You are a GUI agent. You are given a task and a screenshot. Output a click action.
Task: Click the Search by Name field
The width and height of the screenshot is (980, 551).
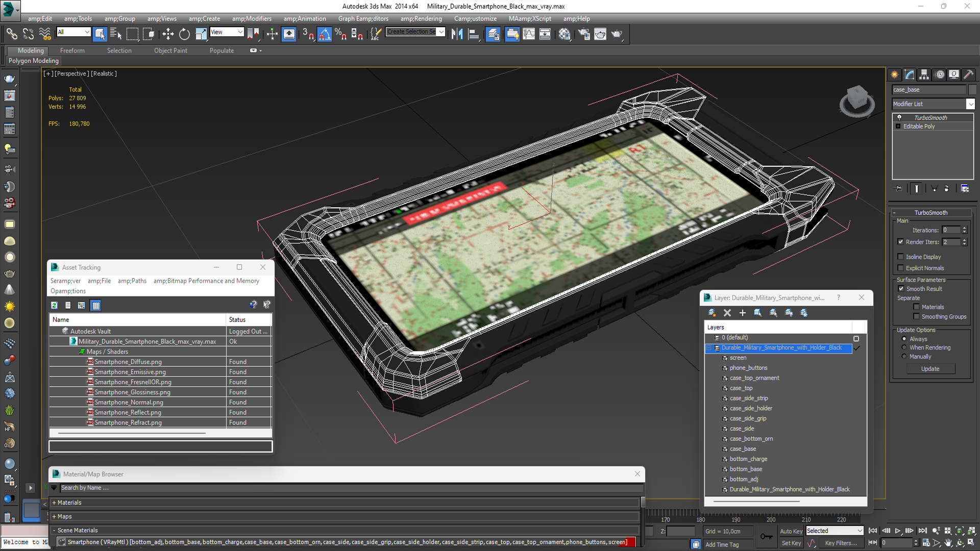coord(351,488)
